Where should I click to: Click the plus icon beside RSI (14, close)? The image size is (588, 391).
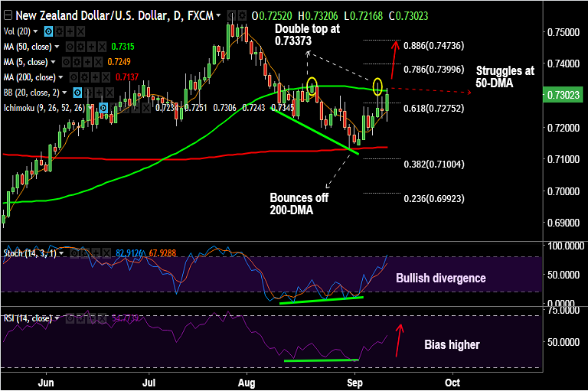[92, 318]
